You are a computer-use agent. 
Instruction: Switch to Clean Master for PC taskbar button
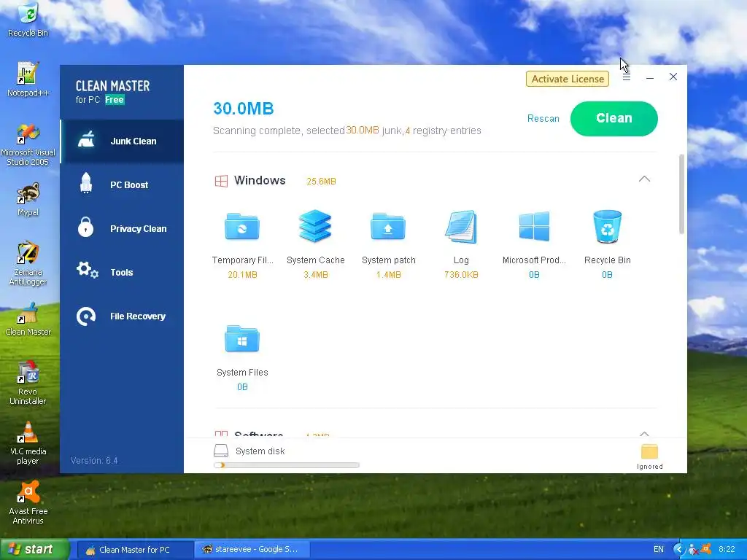pos(134,550)
